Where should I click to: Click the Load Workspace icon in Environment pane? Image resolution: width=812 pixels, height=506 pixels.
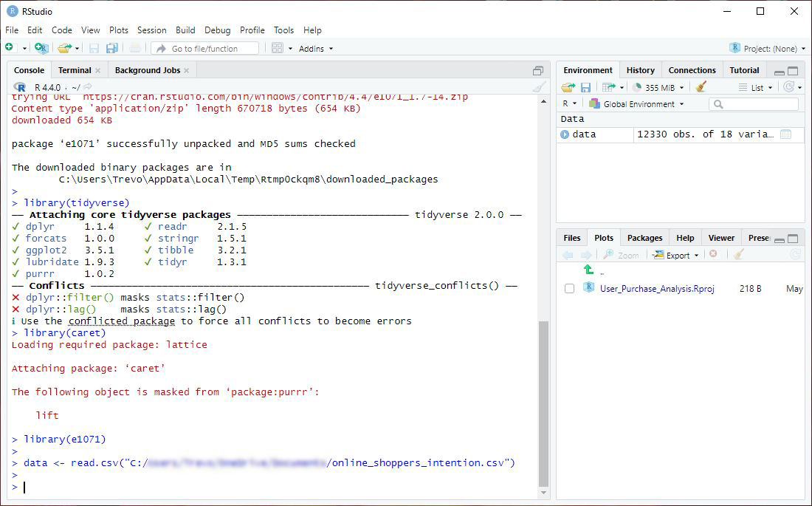click(567, 87)
